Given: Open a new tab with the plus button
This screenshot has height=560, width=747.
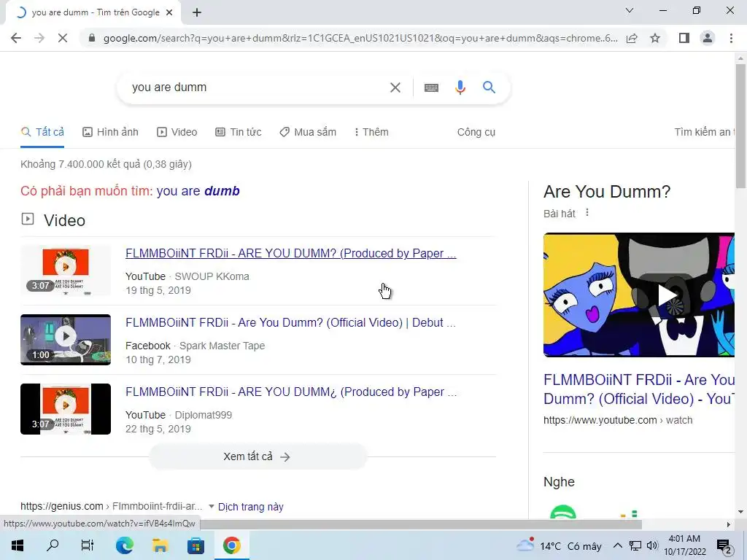Looking at the screenshot, I should 197,13.
